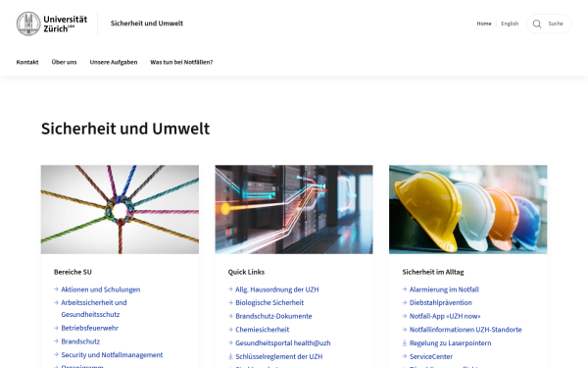The image size is (588, 368).
Task: Click the hard hats image
Action: pyautogui.click(x=468, y=210)
